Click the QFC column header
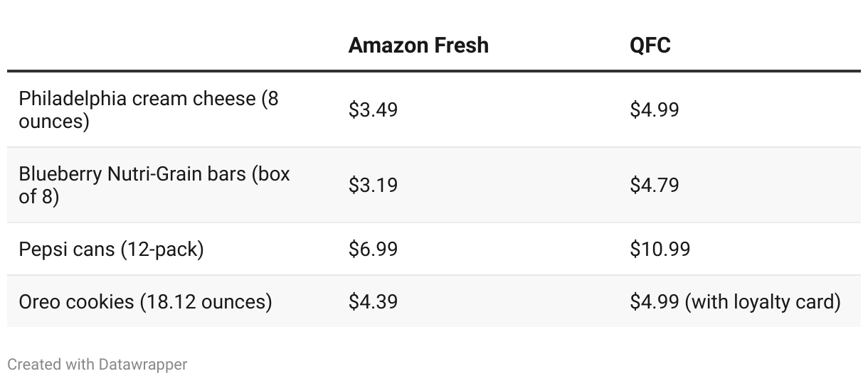868x381 pixels. click(650, 45)
